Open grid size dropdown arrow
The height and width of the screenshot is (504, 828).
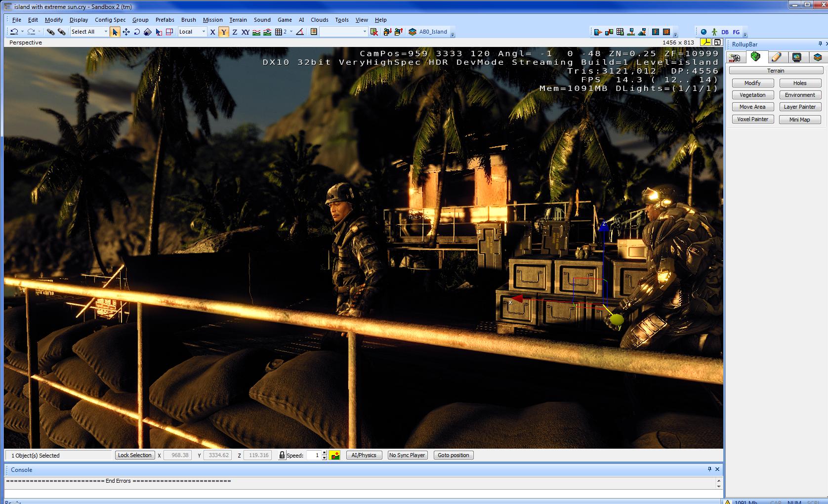[291, 32]
